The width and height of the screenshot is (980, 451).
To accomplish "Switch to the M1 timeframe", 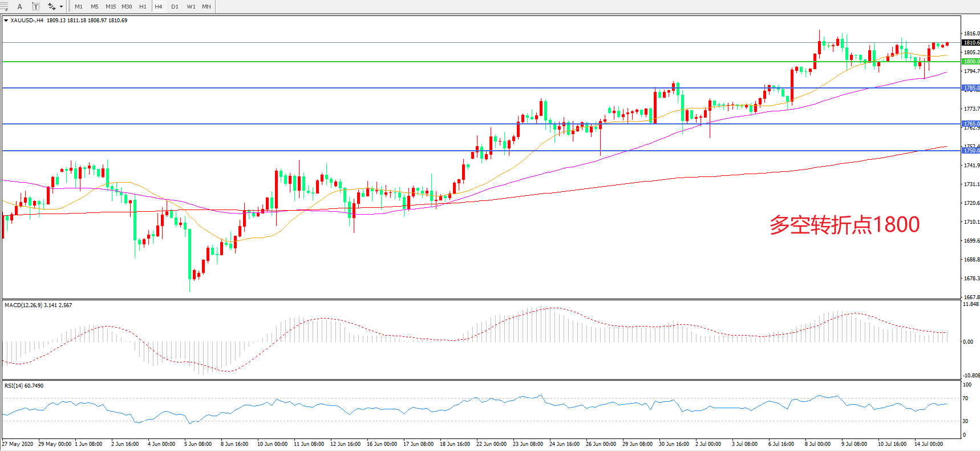I will (79, 7).
